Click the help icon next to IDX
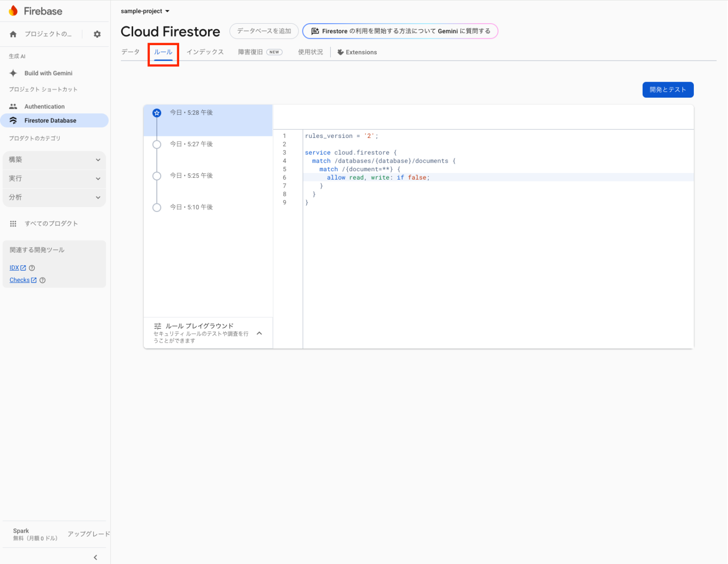The image size is (728, 564). pos(32,268)
